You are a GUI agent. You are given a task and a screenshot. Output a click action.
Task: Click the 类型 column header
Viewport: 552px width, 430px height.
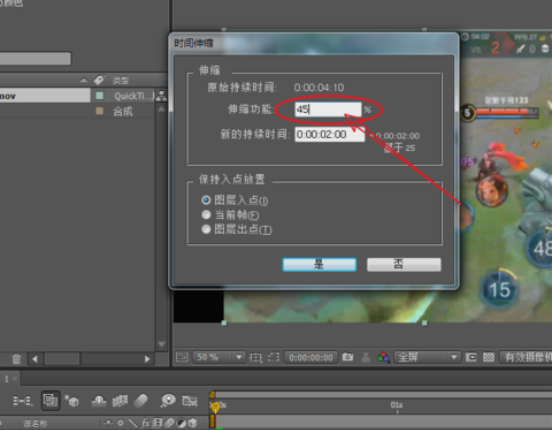click(x=121, y=80)
